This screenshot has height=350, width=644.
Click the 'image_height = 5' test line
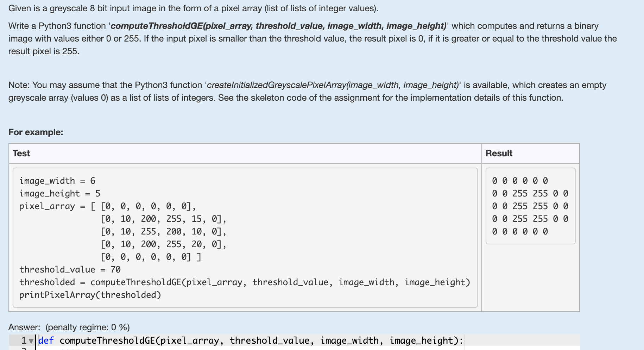point(60,194)
